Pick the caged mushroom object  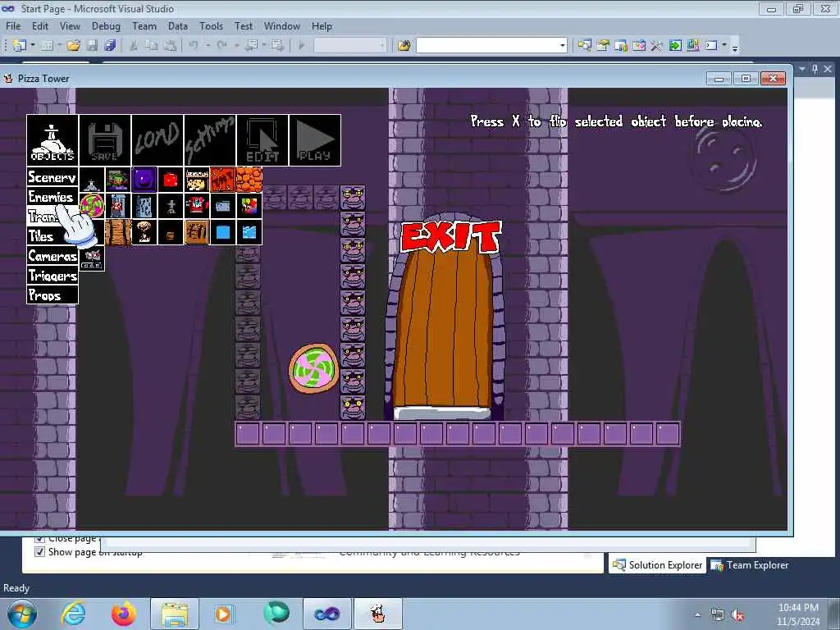coord(118,206)
